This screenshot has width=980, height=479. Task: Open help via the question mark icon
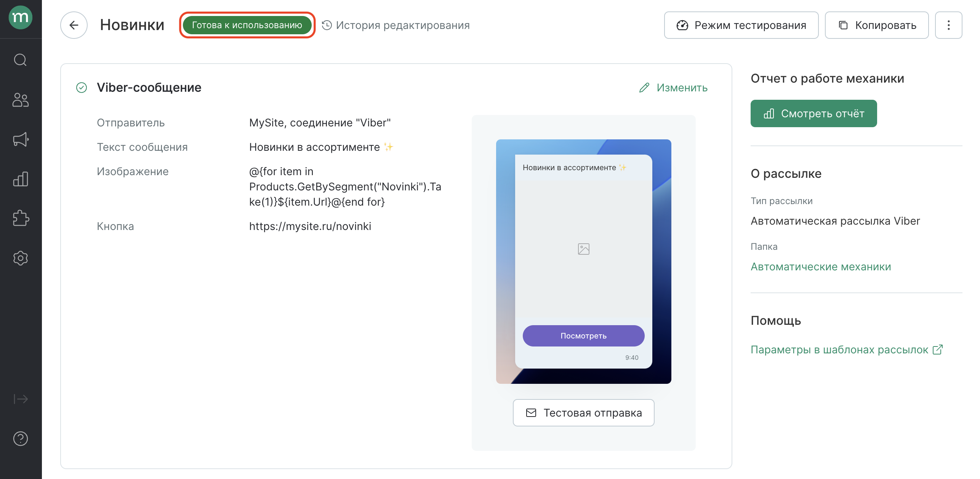(x=21, y=439)
